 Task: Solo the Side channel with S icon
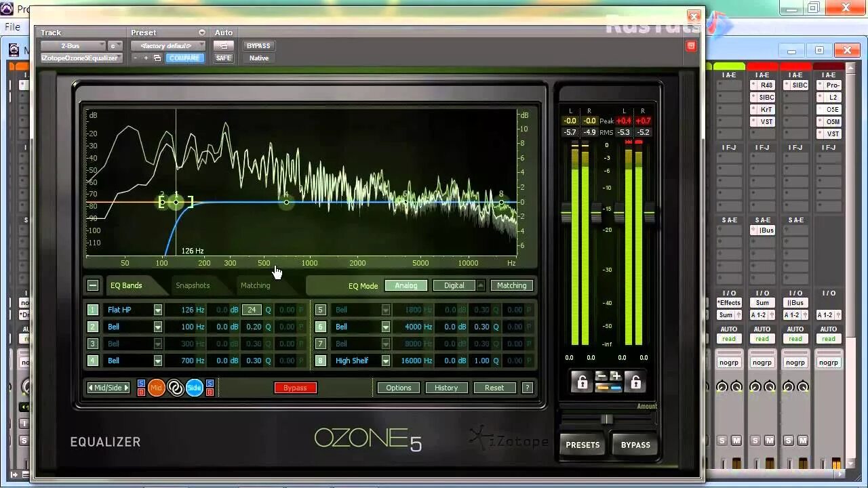210,383
